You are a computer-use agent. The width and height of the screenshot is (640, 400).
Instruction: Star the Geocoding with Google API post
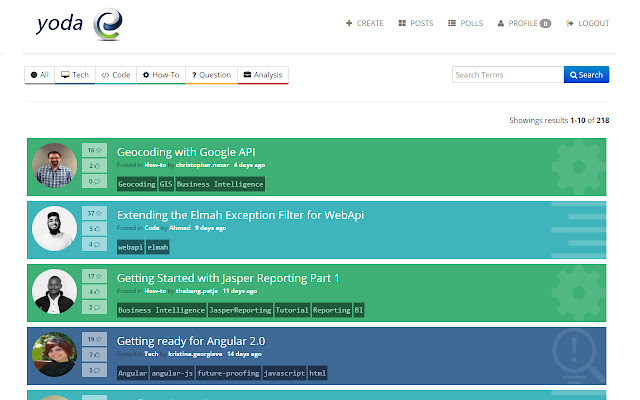[x=94, y=150]
